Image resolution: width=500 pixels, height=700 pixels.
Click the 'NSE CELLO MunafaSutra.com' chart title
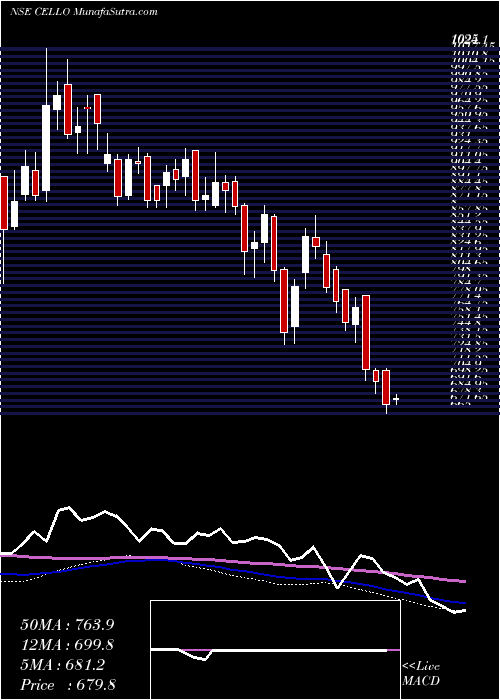pyautogui.click(x=83, y=12)
